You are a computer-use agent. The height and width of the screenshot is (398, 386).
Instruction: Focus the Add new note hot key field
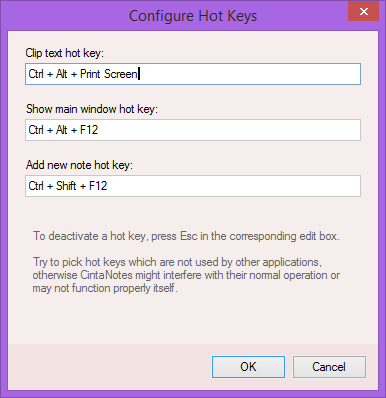click(x=193, y=186)
